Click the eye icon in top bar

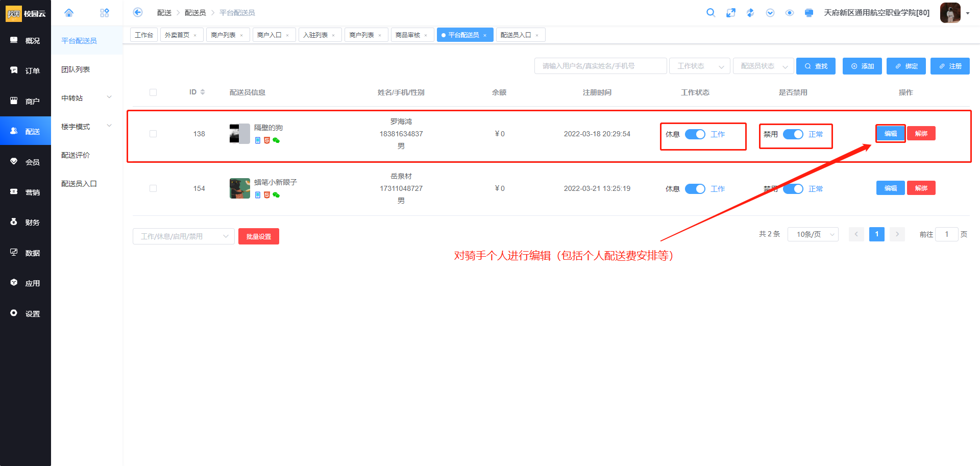pyautogui.click(x=790, y=13)
